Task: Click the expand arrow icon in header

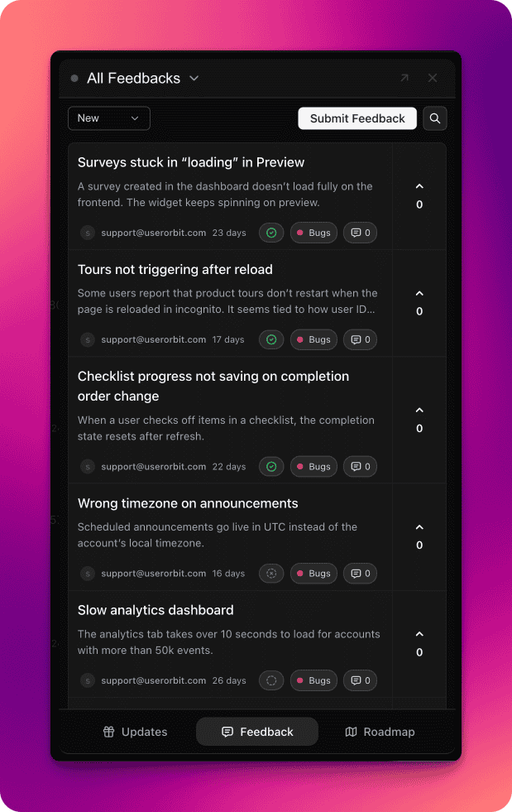Action: pos(404,78)
